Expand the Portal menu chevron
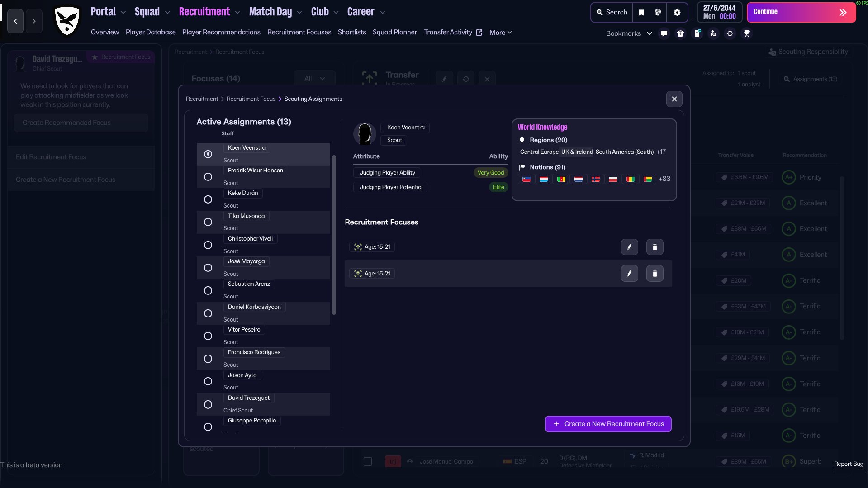This screenshot has height=488, width=868. point(123,13)
